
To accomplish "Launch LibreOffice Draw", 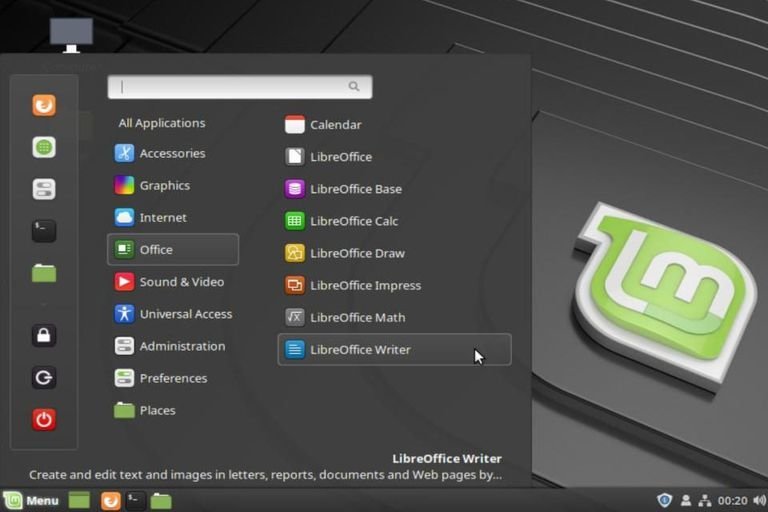I will [x=394, y=253].
